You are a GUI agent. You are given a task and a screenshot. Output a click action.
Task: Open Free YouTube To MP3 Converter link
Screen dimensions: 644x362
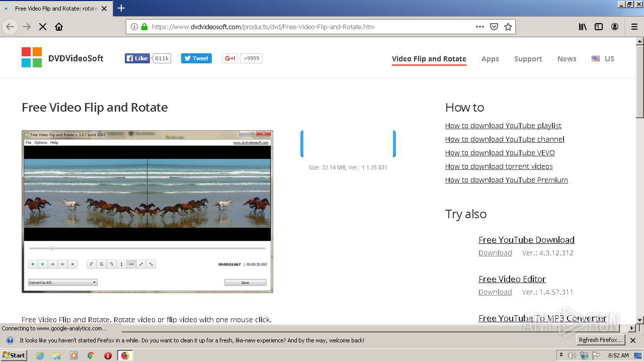[x=542, y=318]
